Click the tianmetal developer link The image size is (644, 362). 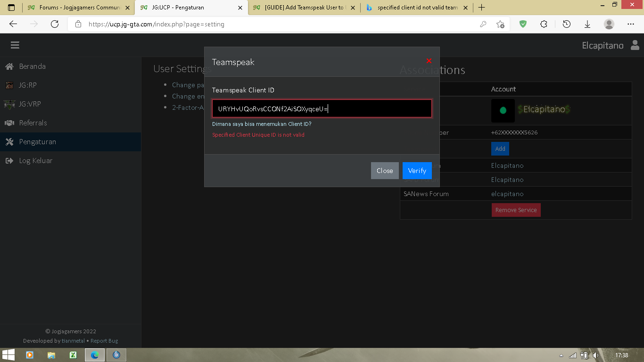73,341
